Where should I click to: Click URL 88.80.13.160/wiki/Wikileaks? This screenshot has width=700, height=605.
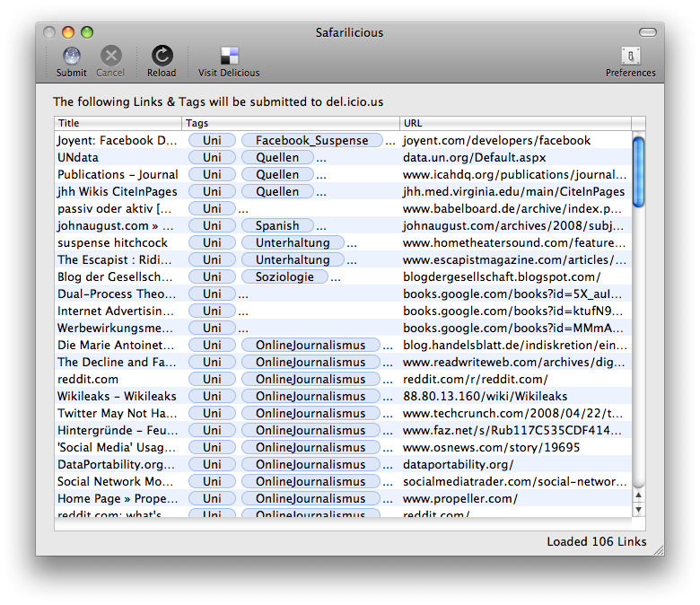(485, 396)
